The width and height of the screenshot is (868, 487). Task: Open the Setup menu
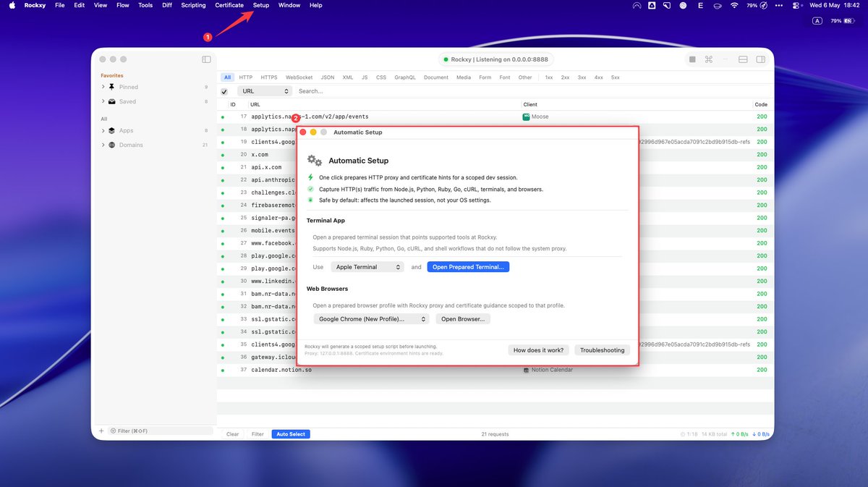(x=261, y=5)
